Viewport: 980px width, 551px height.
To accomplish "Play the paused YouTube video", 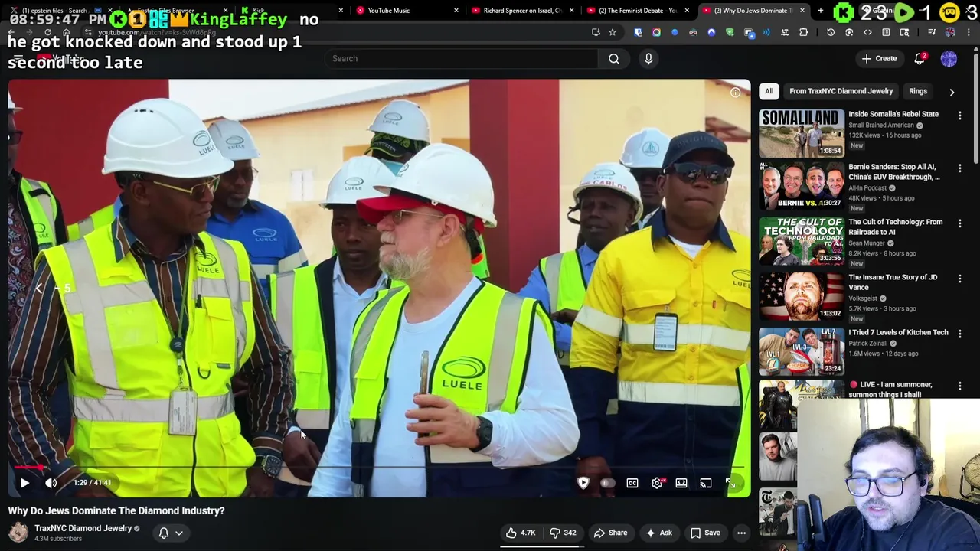I will click(x=24, y=483).
